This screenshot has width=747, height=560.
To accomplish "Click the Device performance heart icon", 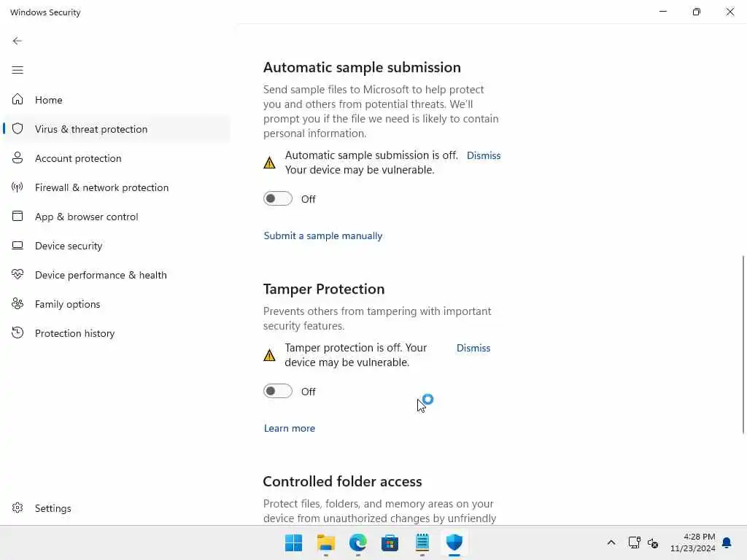I will [x=18, y=274].
